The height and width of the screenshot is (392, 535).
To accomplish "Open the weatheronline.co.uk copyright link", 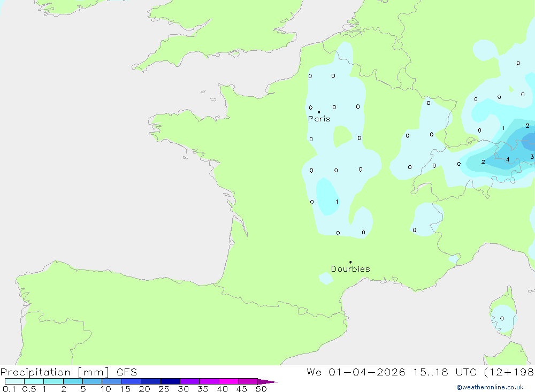I will click(490, 387).
